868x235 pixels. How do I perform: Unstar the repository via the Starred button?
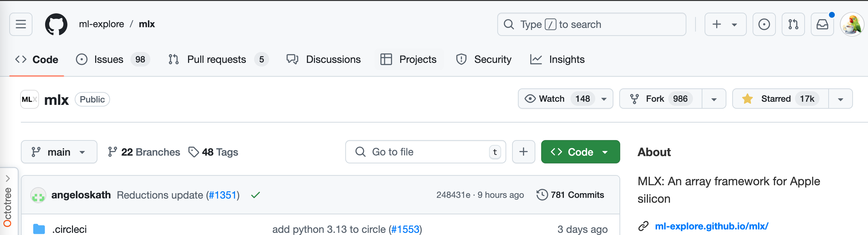pyautogui.click(x=780, y=99)
